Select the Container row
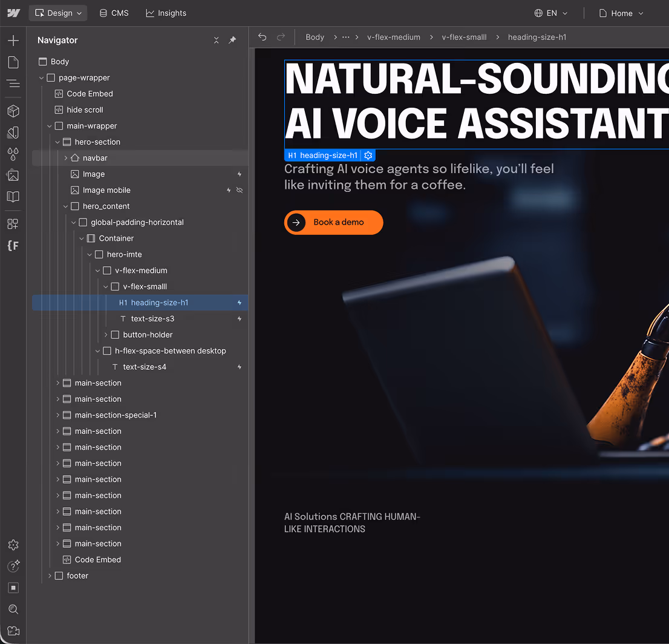This screenshot has height=644, width=669. click(x=140, y=238)
